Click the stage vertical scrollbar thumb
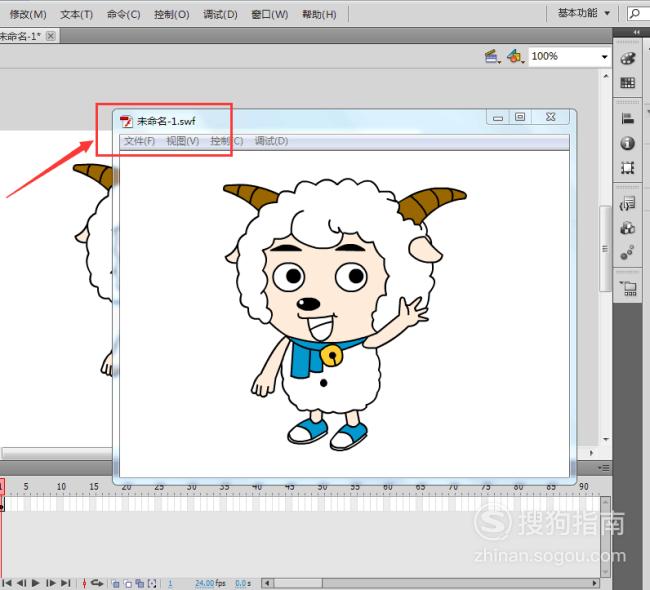This screenshot has height=590, width=650. (x=605, y=249)
